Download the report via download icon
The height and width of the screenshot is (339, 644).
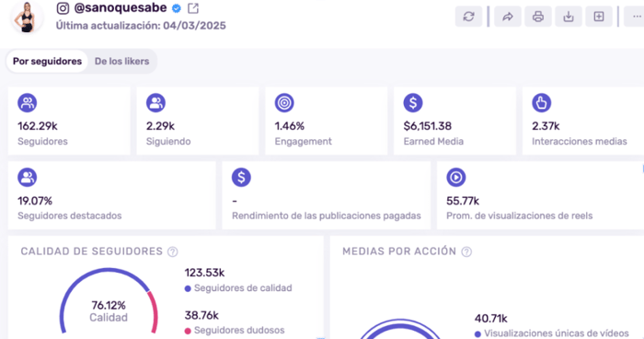pos(569,17)
